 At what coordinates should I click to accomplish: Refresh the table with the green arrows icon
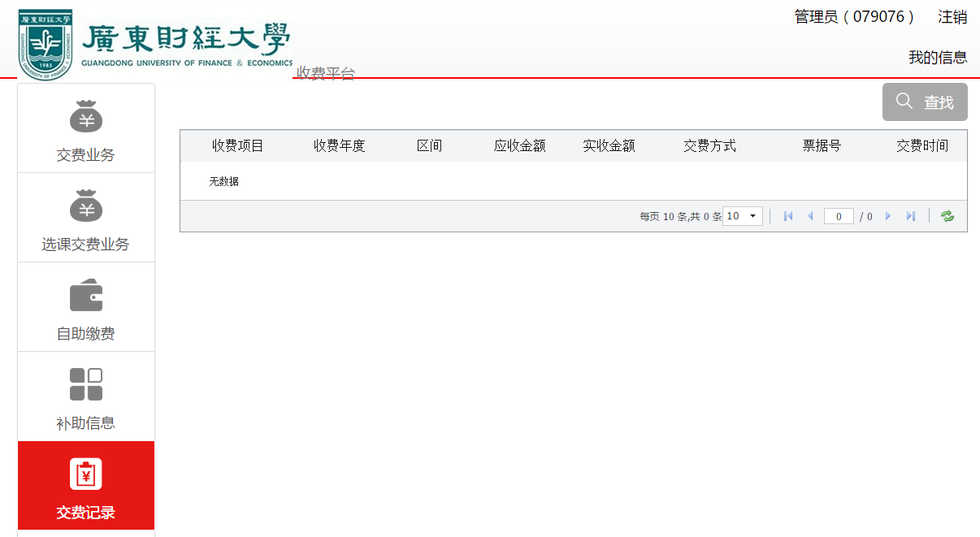coord(946,215)
